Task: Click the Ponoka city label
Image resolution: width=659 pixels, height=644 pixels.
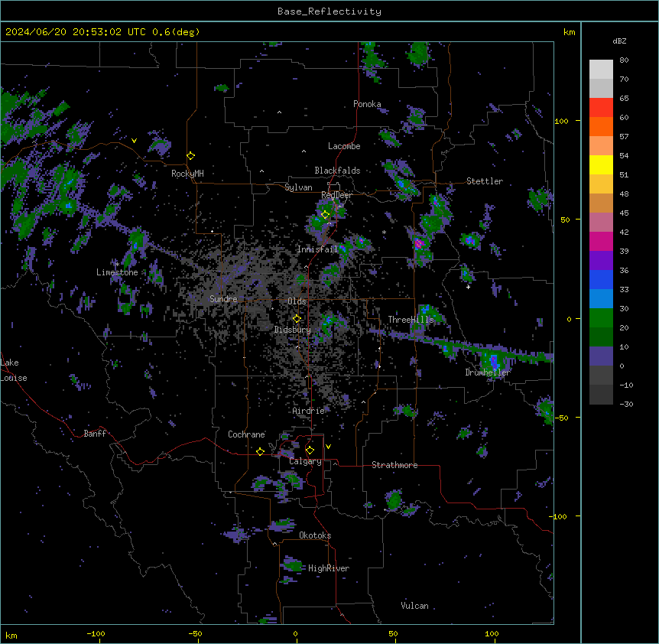Action: (x=367, y=104)
